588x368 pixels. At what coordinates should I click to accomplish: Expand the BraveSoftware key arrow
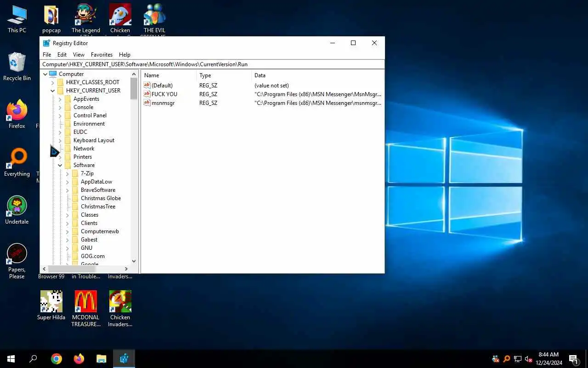coord(67,190)
